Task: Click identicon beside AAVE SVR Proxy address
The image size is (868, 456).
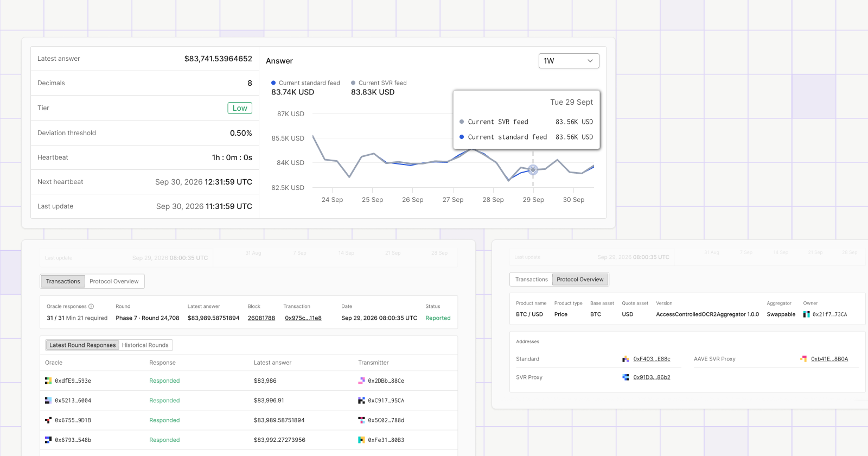Action: [803, 359]
